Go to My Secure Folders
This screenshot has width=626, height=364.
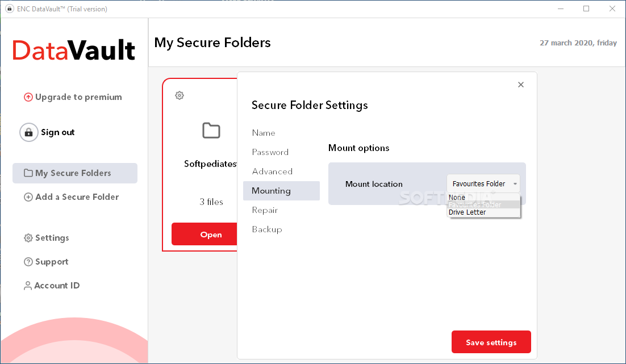point(75,173)
